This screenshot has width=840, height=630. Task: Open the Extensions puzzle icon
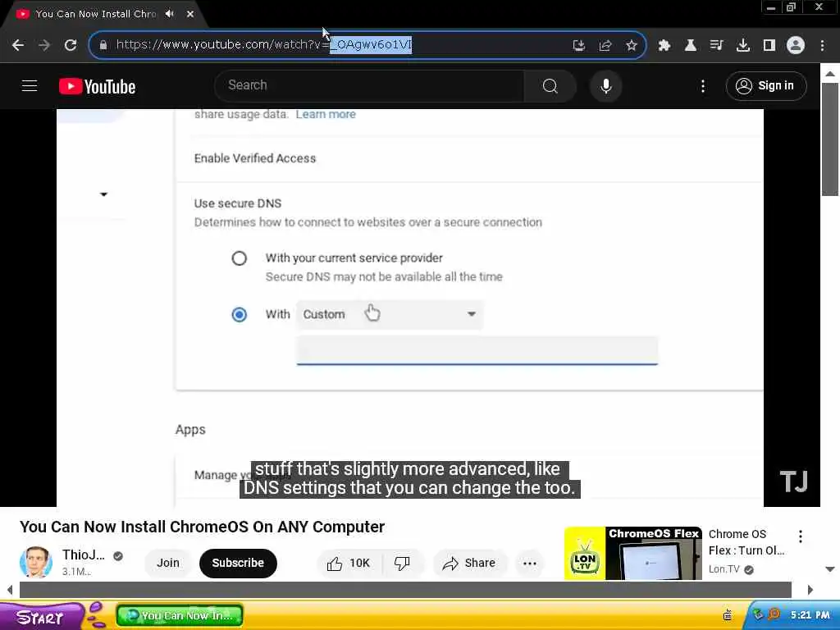pyautogui.click(x=664, y=45)
